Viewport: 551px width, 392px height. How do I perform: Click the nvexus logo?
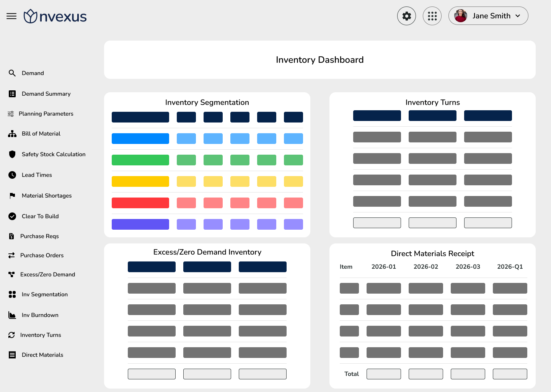[55, 16]
